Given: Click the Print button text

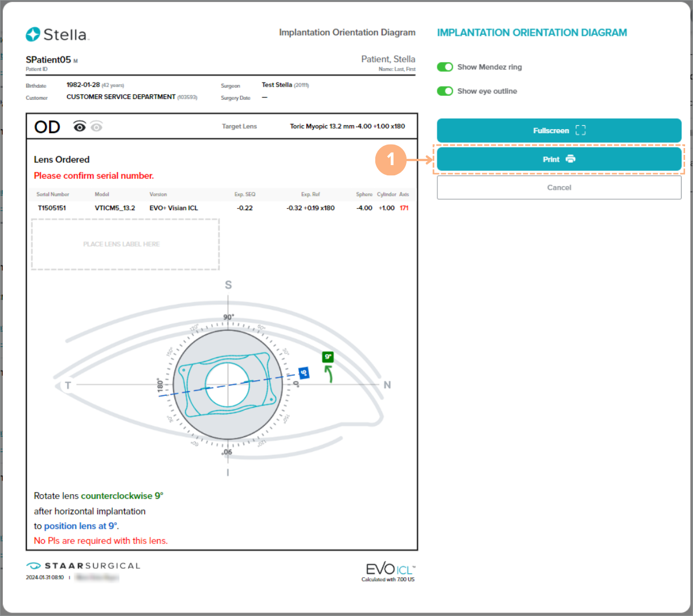Looking at the screenshot, I should (x=551, y=159).
